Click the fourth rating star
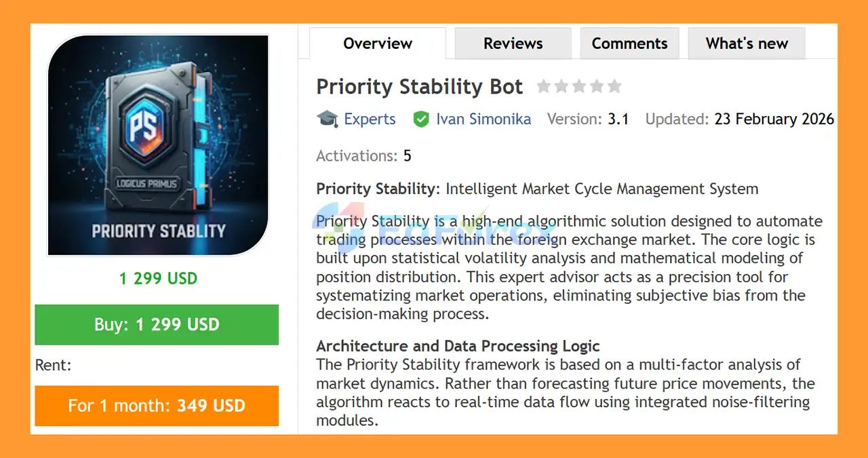 pos(597,86)
